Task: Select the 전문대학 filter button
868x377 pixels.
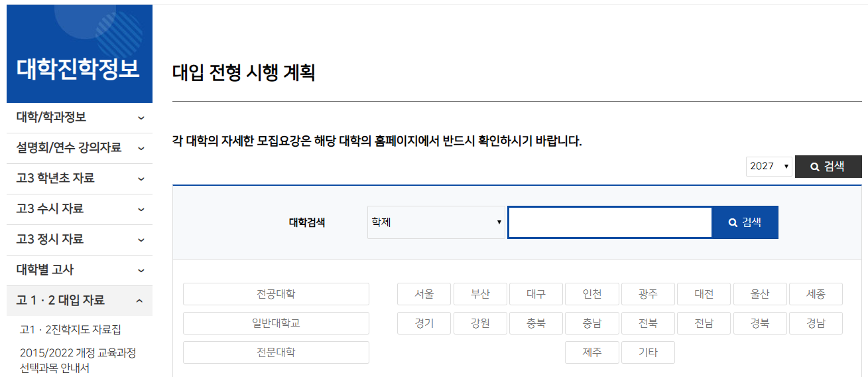Action: tap(276, 352)
